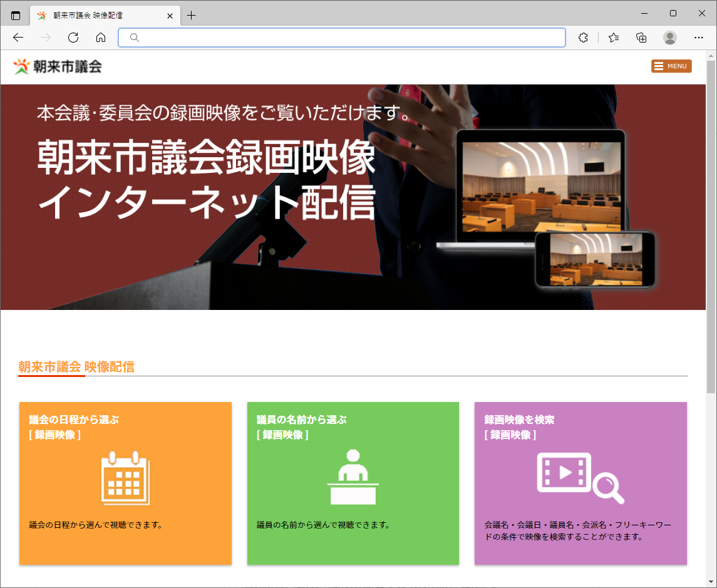Go to the browser Home icon
The height and width of the screenshot is (588, 717).
pos(101,38)
